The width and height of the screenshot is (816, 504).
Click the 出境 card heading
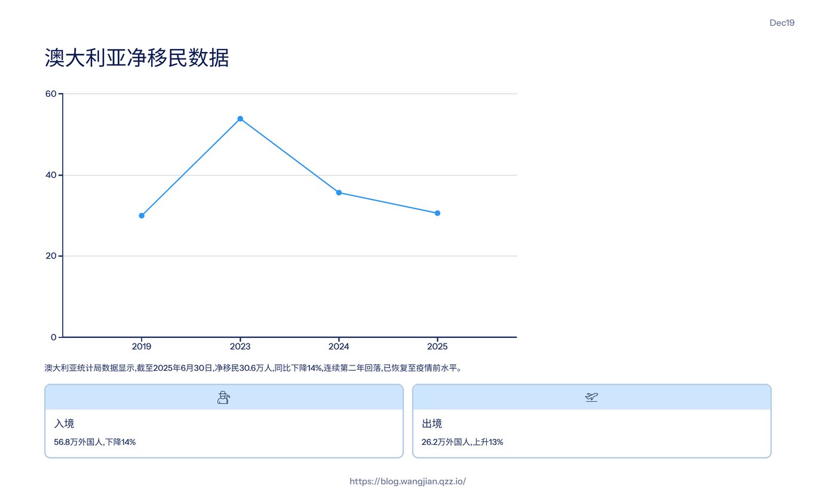click(432, 423)
